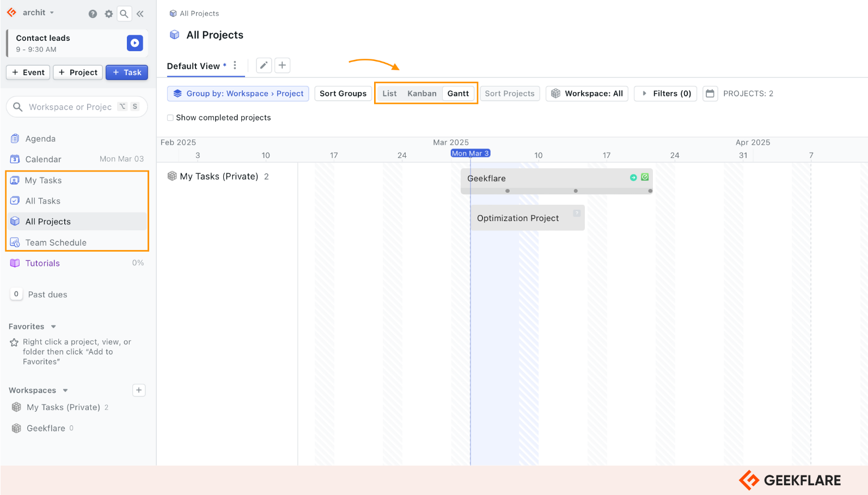Start Contact leads task play button
Image resolution: width=868 pixels, height=495 pixels.
pyautogui.click(x=135, y=43)
